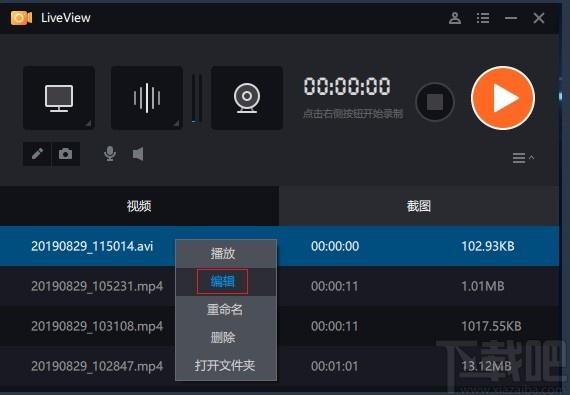Choose 删除 from the context menu
Viewport: 570px width, 395px height.
point(226,338)
